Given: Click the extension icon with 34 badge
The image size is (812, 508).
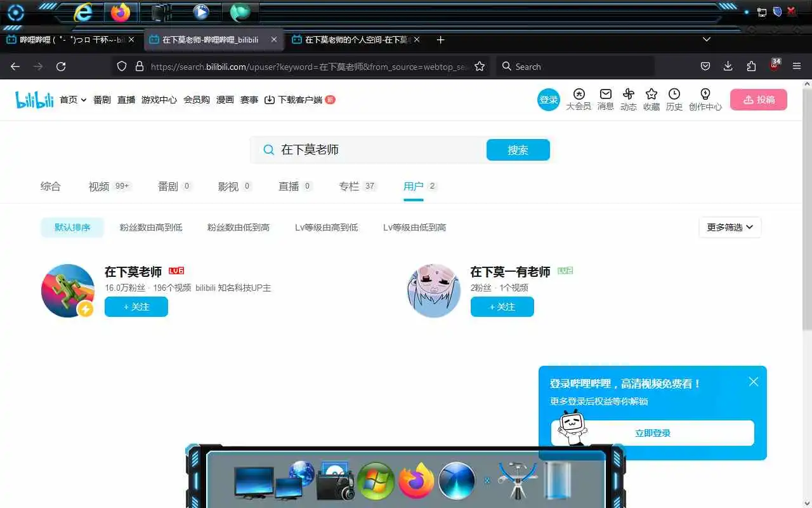Looking at the screenshot, I should (775, 65).
